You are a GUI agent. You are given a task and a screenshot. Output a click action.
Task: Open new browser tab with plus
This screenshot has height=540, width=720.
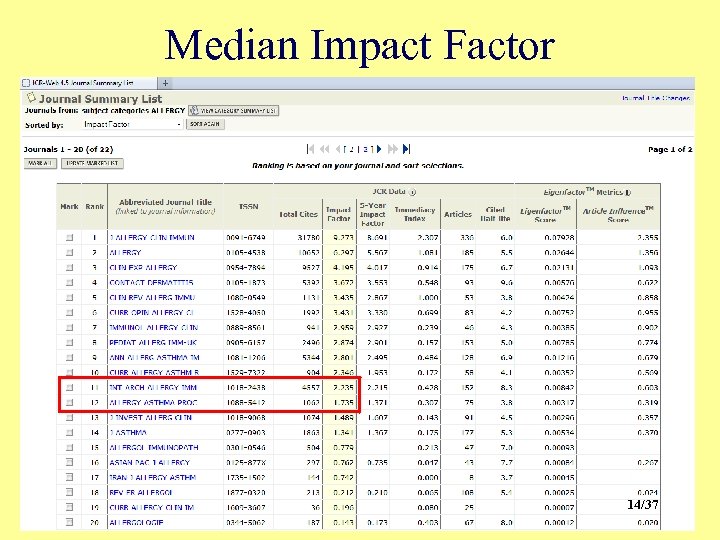pos(165,83)
